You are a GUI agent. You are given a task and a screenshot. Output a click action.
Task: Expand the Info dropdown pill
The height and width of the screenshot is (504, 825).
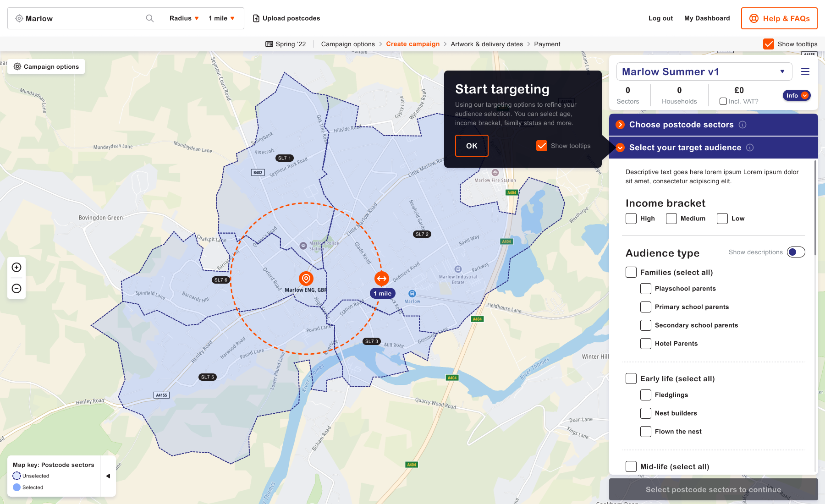pos(797,95)
